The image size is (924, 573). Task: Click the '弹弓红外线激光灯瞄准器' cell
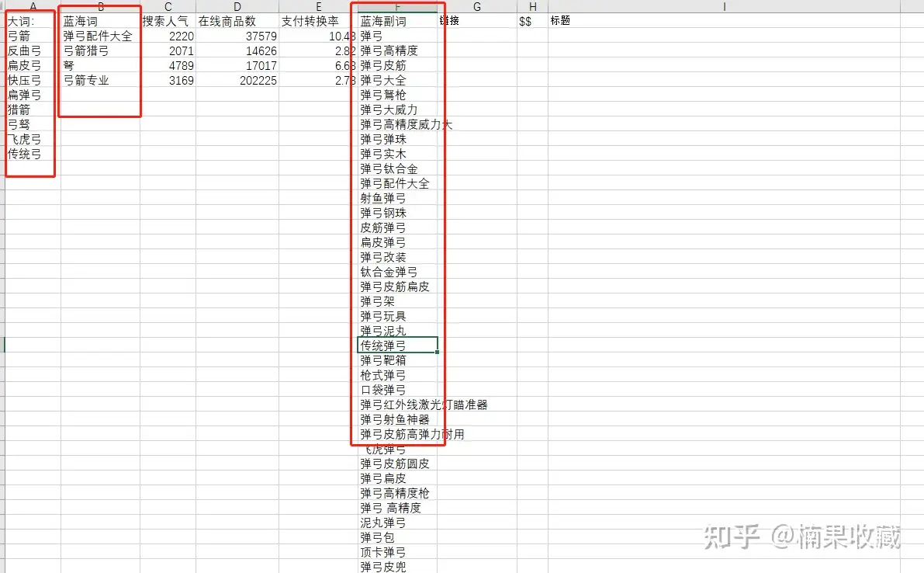(397, 405)
